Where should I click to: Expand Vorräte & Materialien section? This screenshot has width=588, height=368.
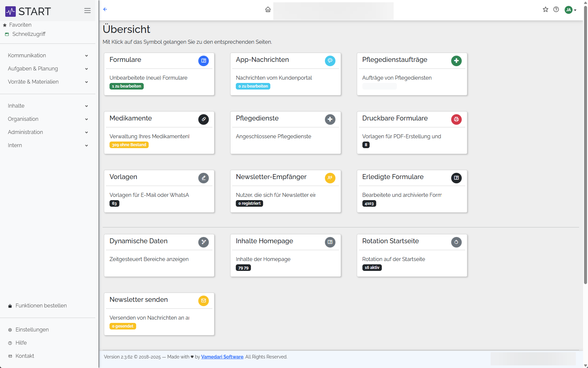[x=48, y=82]
